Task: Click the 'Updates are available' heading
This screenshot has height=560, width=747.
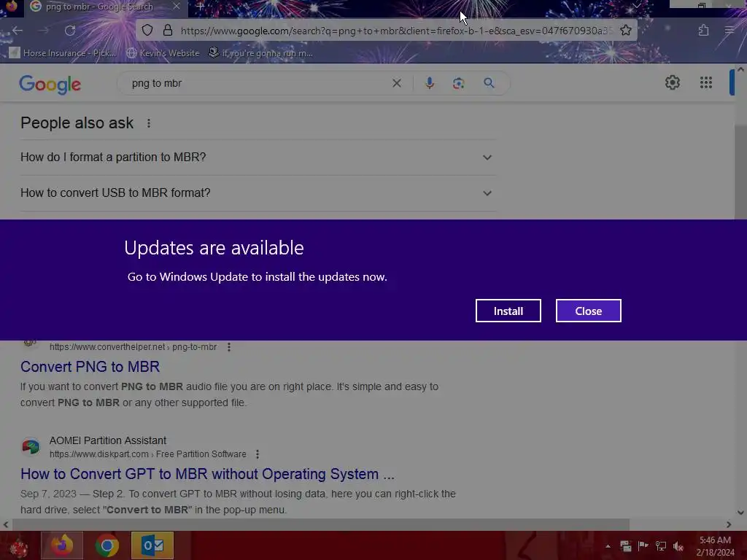Action: pyautogui.click(x=214, y=248)
